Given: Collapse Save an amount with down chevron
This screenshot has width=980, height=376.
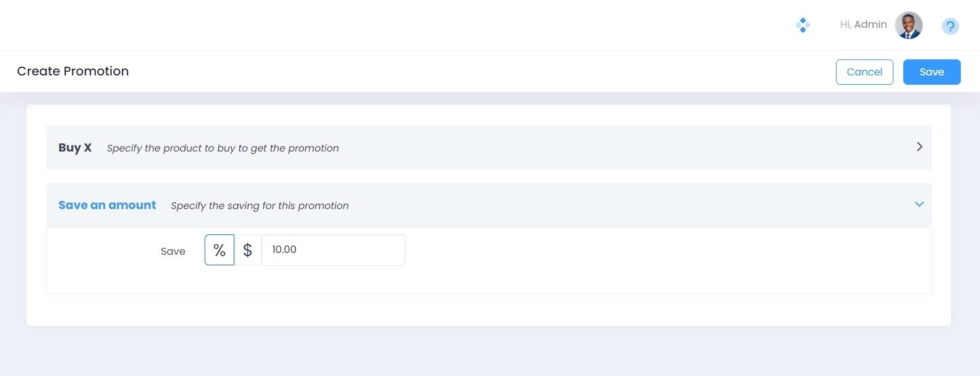Looking at the screenshot, I should 919,204.
